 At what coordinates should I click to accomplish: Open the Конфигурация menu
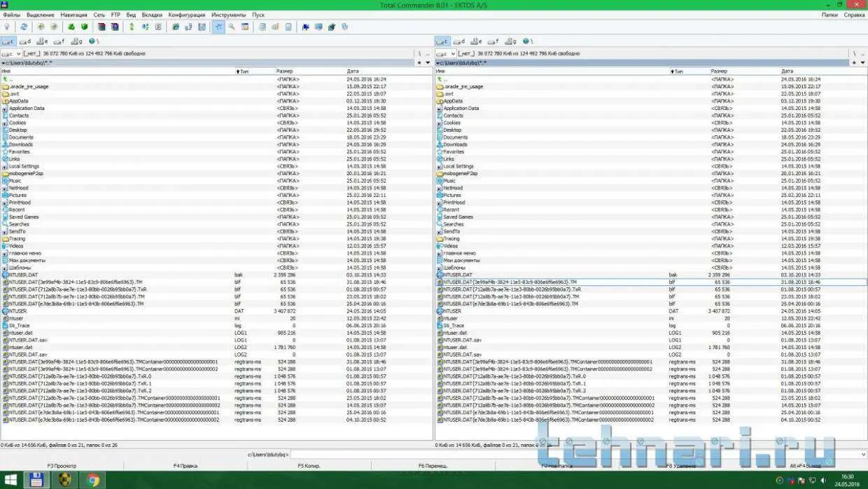pyautogui.click(x=187, y=15)
